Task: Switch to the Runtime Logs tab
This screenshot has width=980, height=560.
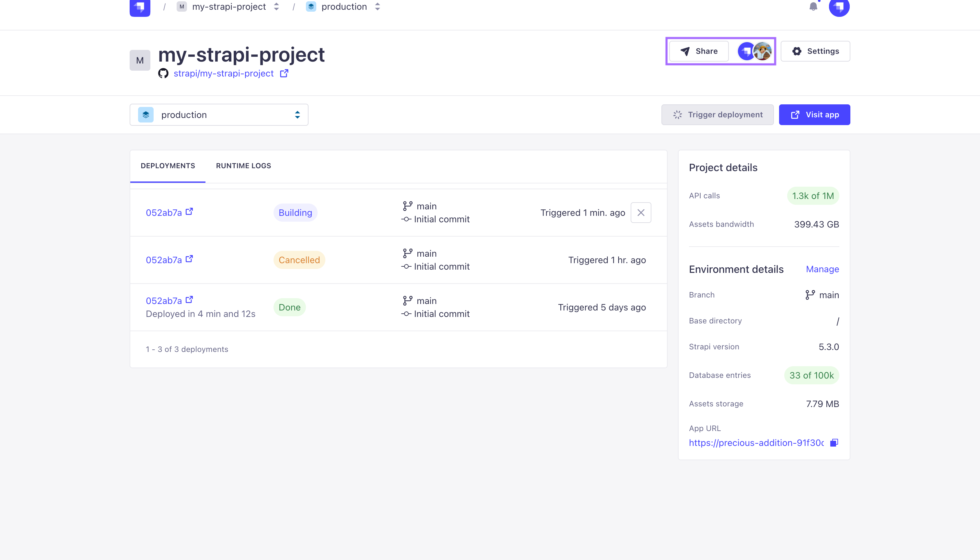Action: pyautogui.click(x=243, y=166)
